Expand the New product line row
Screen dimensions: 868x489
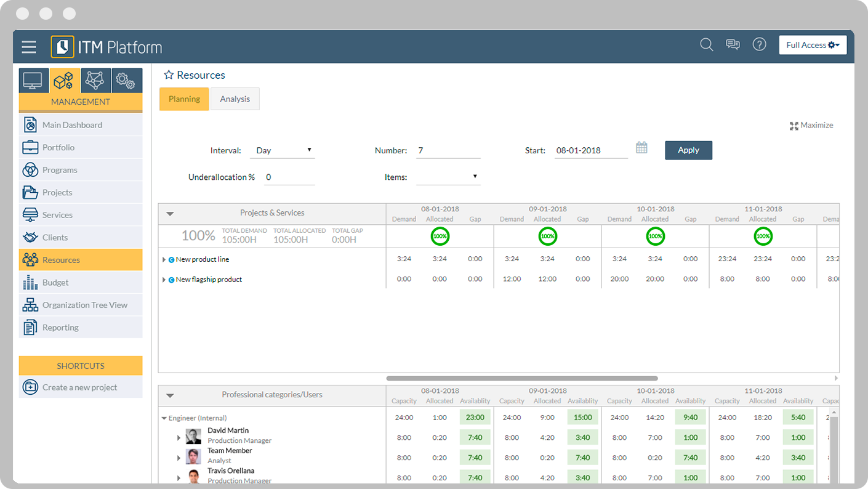point(164,260)
